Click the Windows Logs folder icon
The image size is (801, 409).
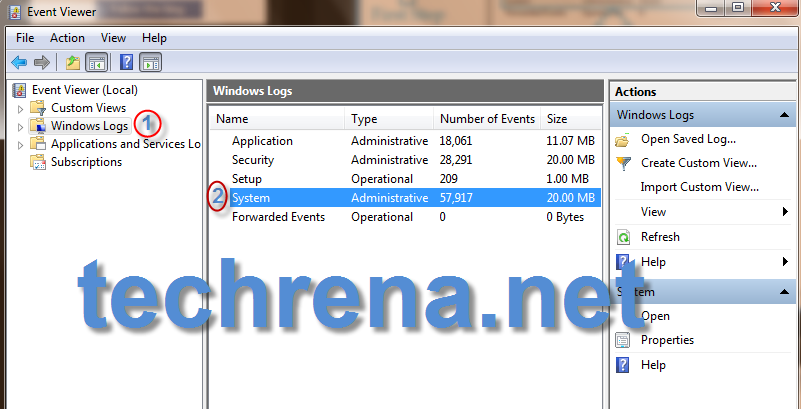click(x=38, y=126)
